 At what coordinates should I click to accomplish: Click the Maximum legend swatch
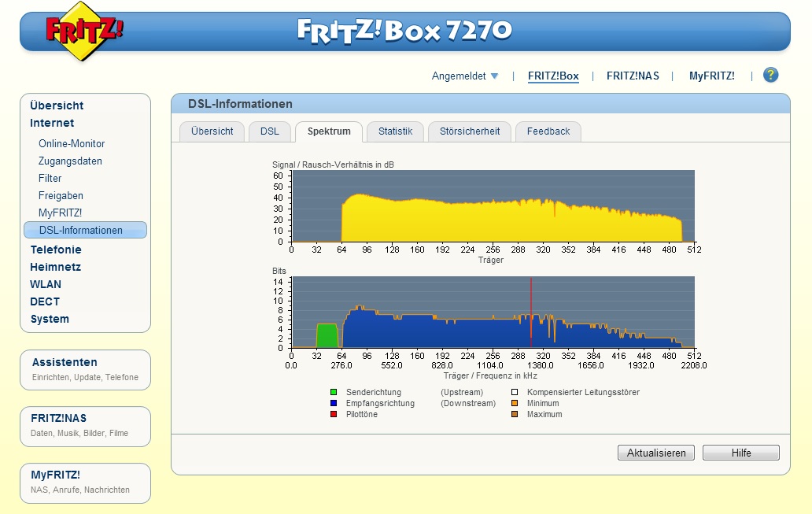click(x=515, y=414)
